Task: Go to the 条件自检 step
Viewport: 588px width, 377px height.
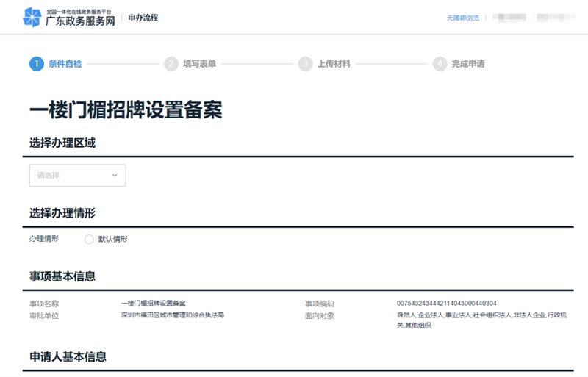Action: coord(65,64)
